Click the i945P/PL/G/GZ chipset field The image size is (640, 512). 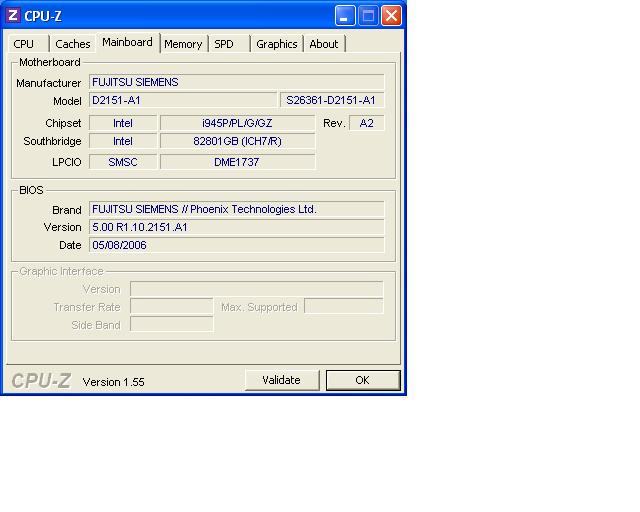coord(238,123)
